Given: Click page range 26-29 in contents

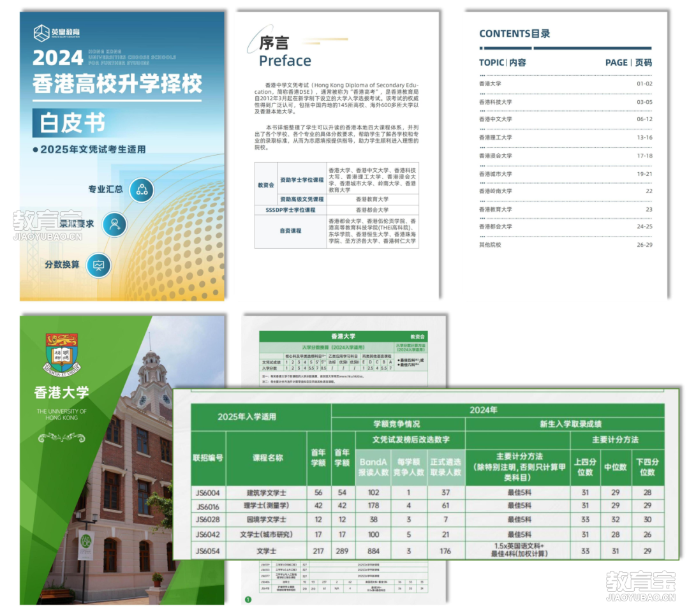Looking at the screenshot, I should point(644,245).
